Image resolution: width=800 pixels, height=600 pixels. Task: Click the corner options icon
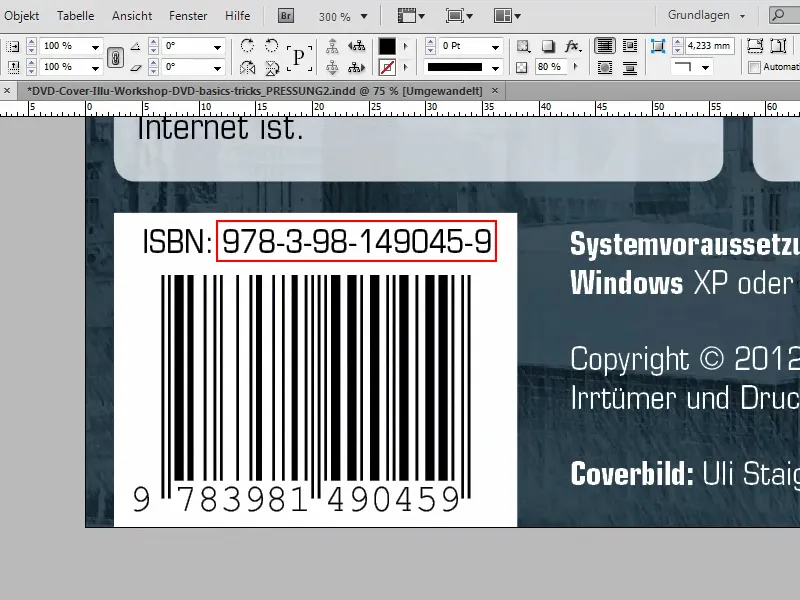(658, 46)
